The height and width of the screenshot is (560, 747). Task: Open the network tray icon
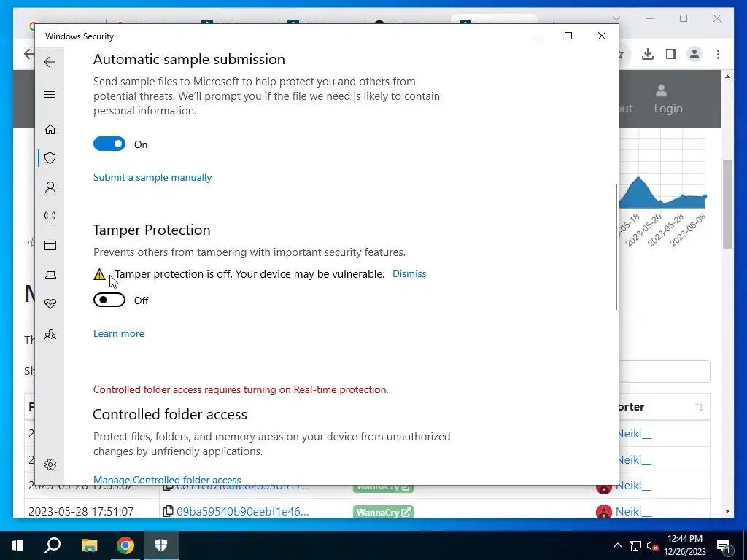click(635, 545)
